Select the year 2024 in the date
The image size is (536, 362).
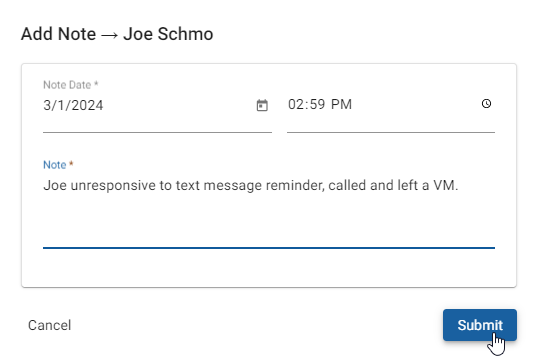[88, 106]
